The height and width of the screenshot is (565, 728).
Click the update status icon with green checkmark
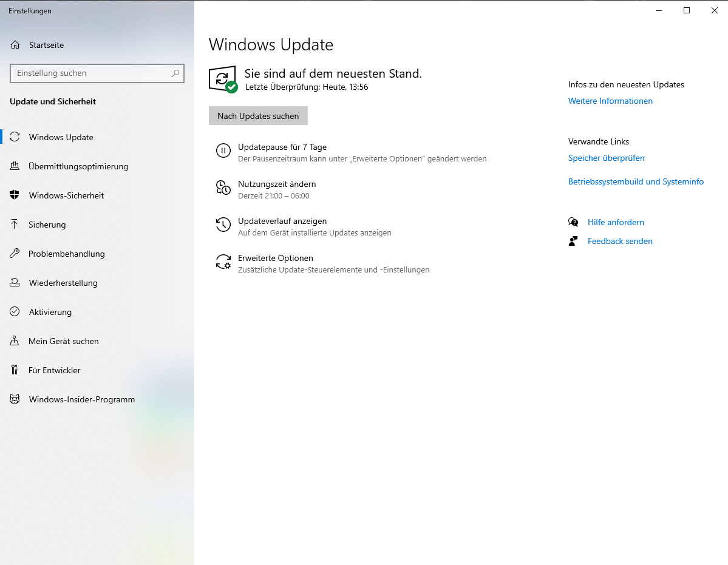223,80
